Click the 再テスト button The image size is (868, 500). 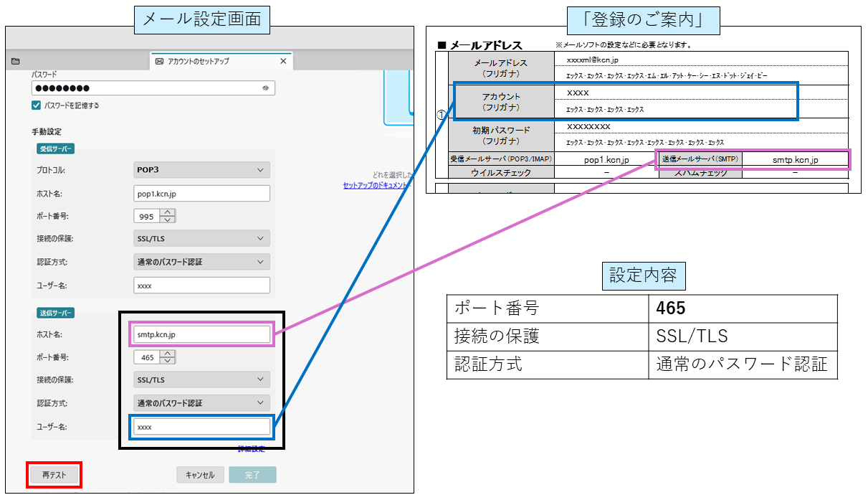click(54, 474)
